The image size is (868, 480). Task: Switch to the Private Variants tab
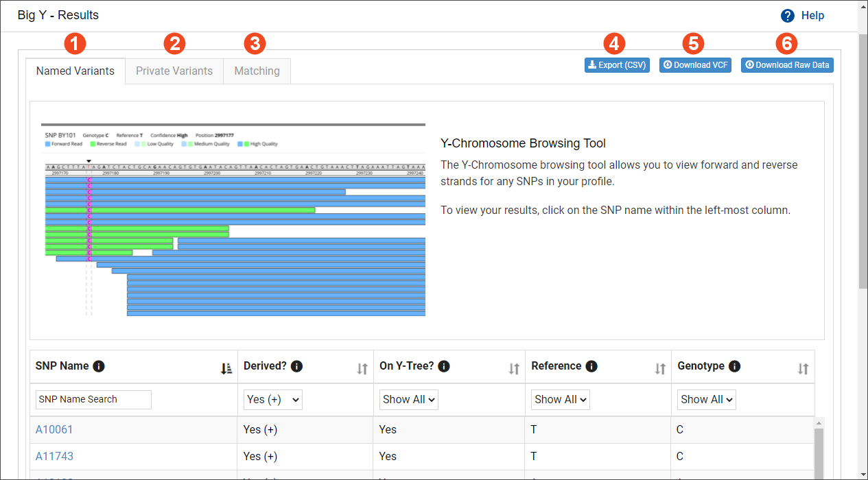pyautogui.click(x=174, y=71)
